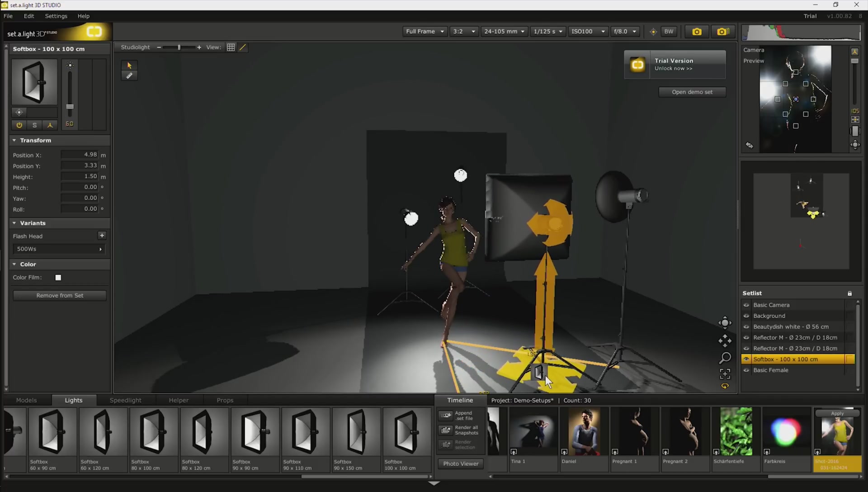Click the Open demo set button
The image size is (868, 492).
tap(692, 92)
